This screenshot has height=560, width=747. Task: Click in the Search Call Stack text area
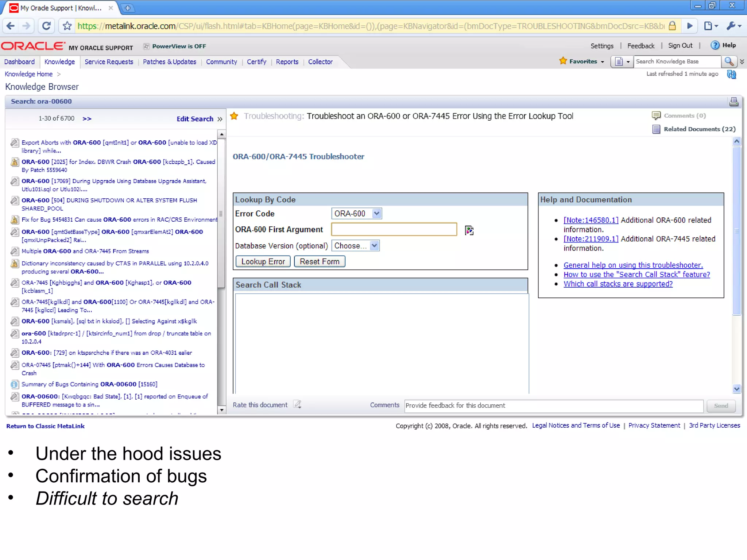[382, 343]
